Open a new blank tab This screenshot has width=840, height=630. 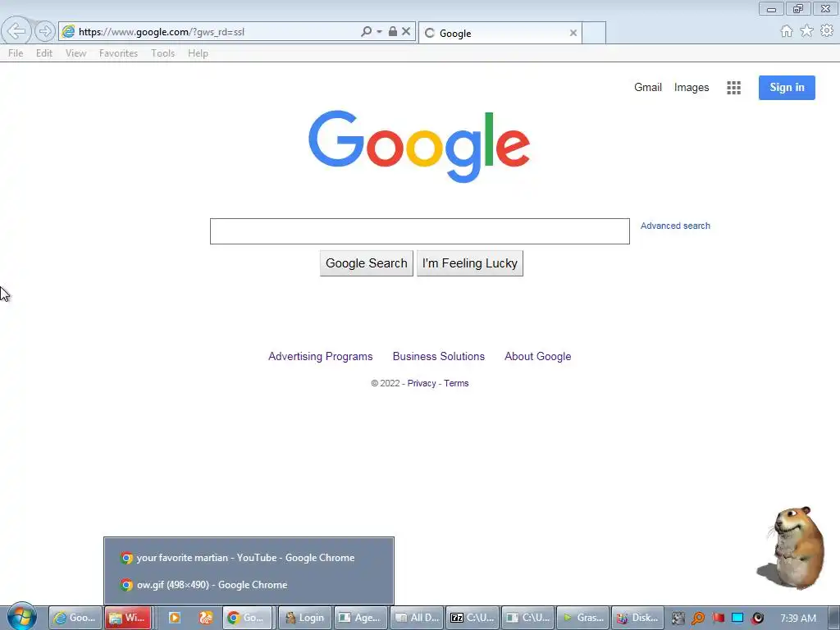[594, 33]
